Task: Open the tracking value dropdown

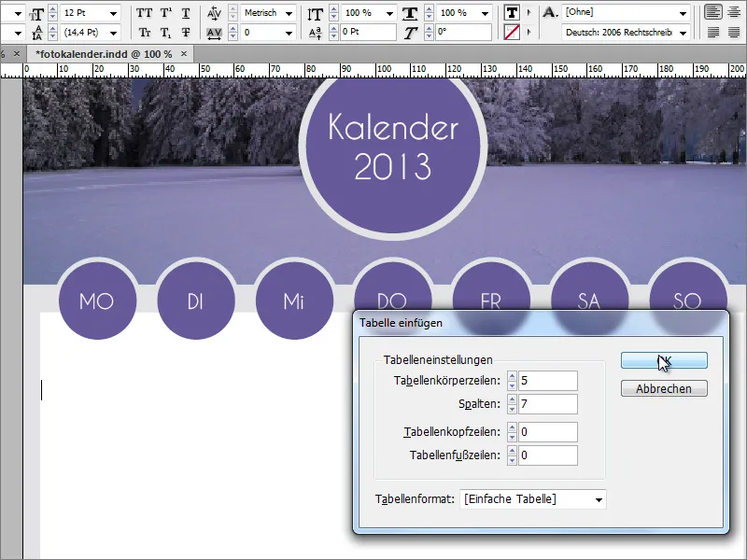Action: 289,33
